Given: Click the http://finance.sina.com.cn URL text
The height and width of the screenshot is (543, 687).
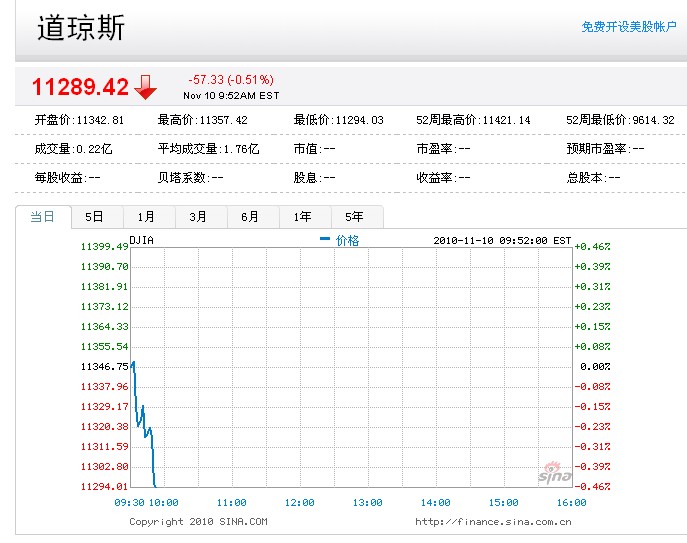Looking at the screenshot, I should point(493,522).
